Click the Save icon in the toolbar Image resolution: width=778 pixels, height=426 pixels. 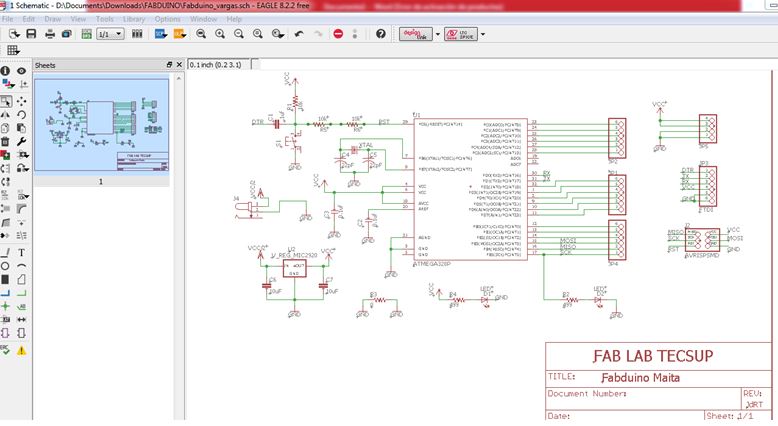coord(32,34)
